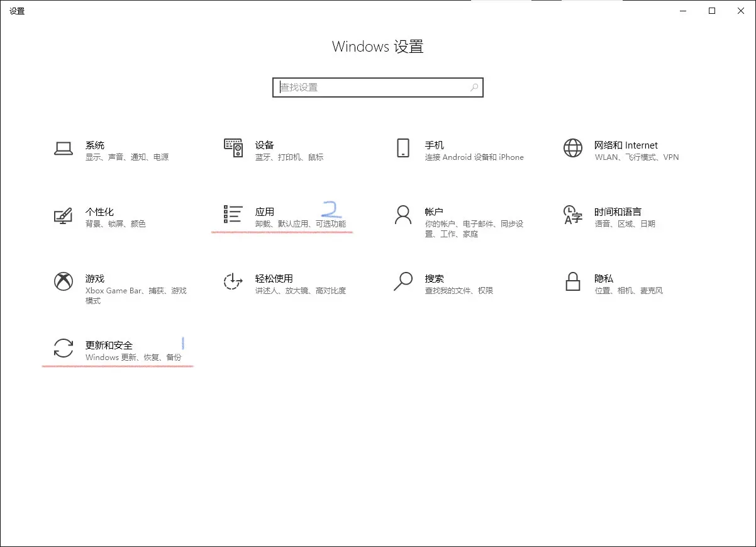Image resolution: width=756 pixels, height=547 pixels.
Task: Click the text "卸载、默认应用、可选功能"
Action: coord(301,224)
